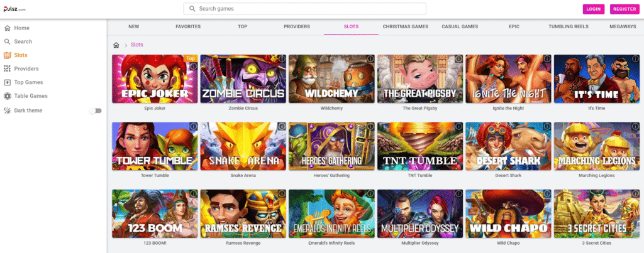644x253 pixels.
Task: Open the Zombie Circus game thumbnail
Action: (x=243, y=78)
